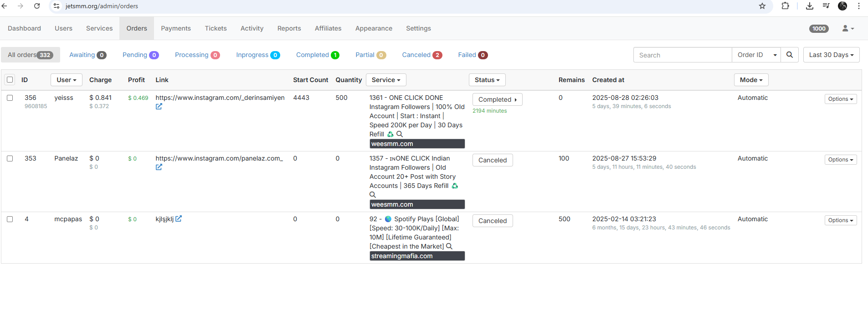Click the browser reload page icon
Viewport: 868px width, 317px height.
[37, 6]
